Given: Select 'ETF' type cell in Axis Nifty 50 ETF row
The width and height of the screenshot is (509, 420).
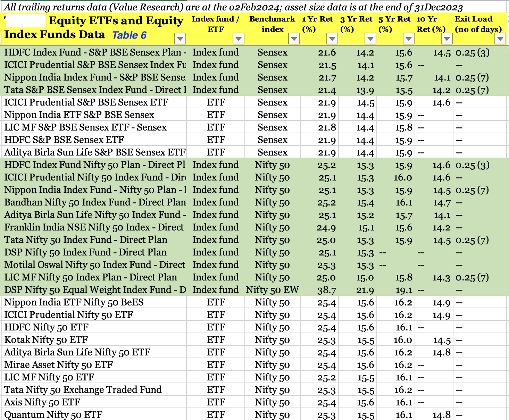Looking at the screenshot, I should coord(216,402).
